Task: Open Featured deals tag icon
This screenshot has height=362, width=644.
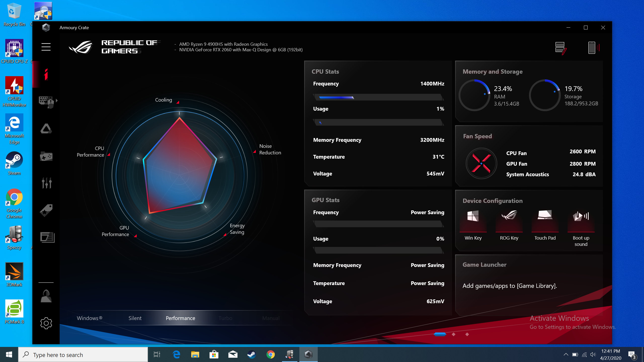Action: pos(46,210)
